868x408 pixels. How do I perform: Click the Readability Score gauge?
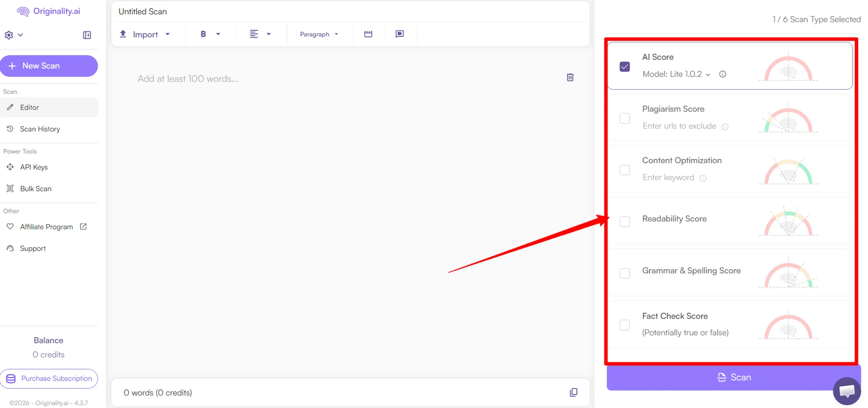point(788,222)
